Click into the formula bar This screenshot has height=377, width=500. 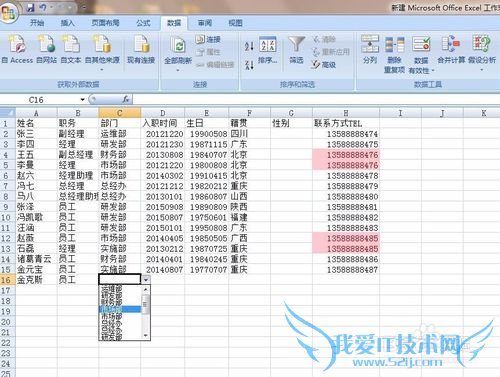pos(315,99)
